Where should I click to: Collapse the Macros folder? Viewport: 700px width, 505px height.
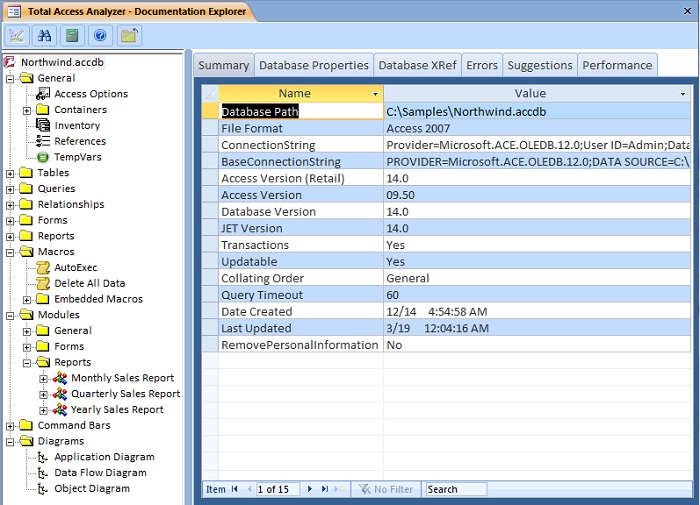coord(10,253)
